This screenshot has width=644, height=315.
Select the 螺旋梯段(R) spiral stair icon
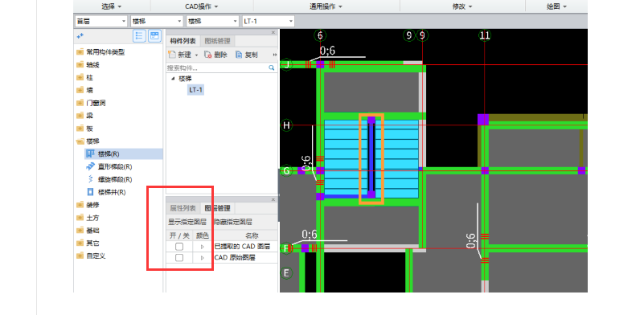[90, 179]
